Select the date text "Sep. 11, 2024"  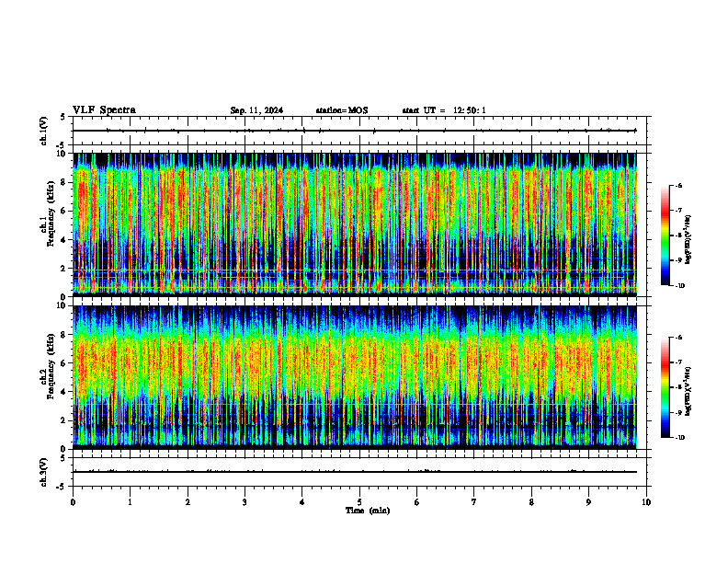(x=256, y=110)
